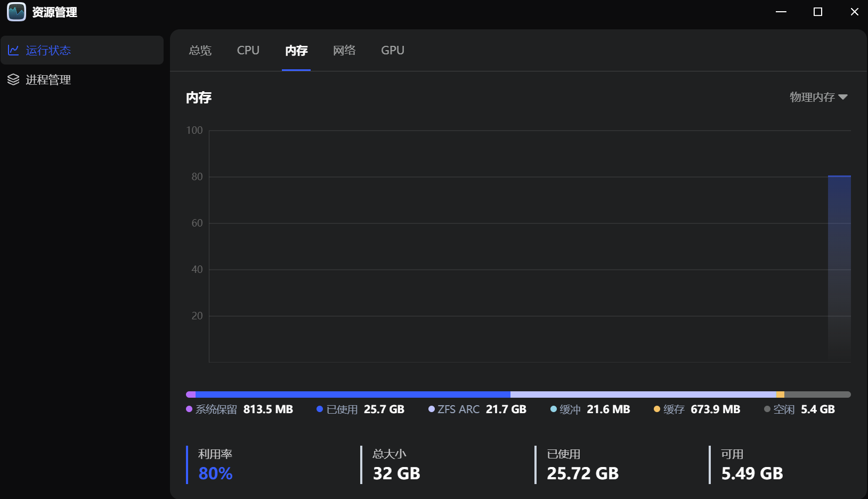Switch to the GPU tab
Image resolution: width=868 pixels, height=499 pixels.
pos(393,50)
